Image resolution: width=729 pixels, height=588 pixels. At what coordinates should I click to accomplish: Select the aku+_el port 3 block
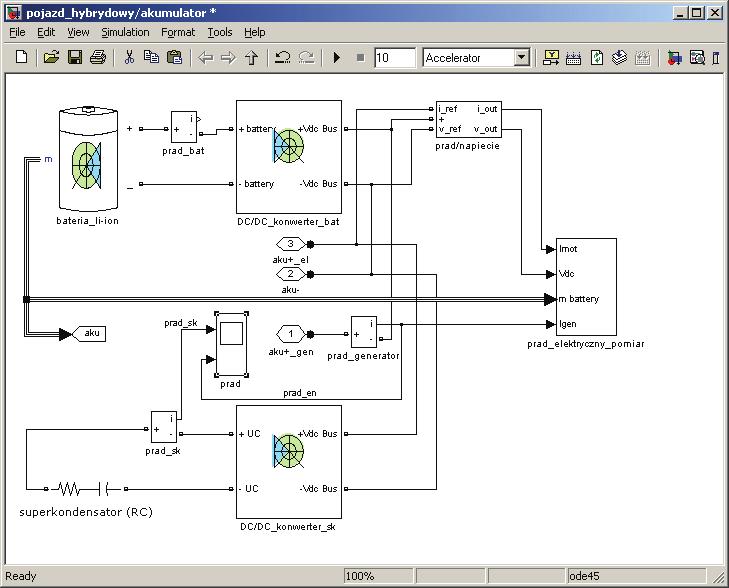tap(291, 244)
